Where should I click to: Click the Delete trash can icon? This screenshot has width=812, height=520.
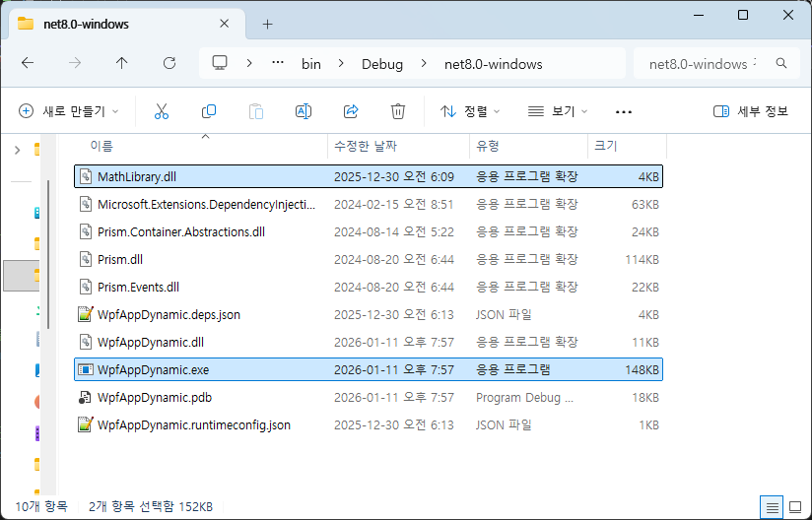coord(398,111)
